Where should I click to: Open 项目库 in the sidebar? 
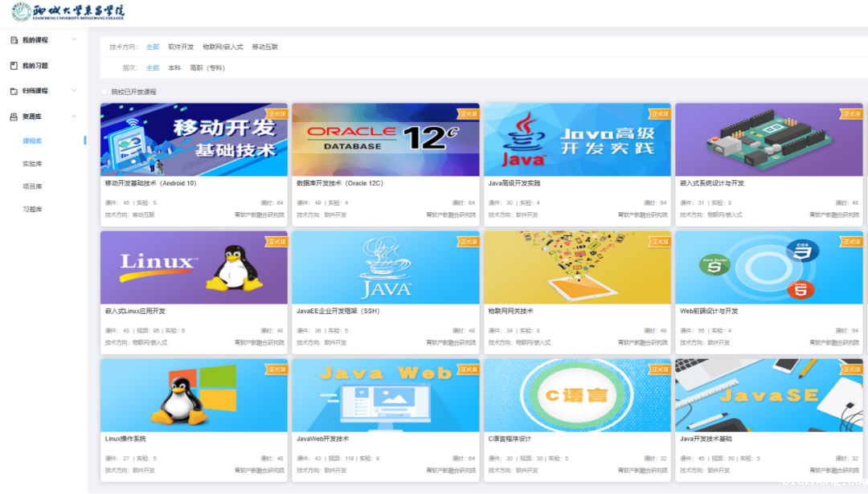(x=32, y=186)
